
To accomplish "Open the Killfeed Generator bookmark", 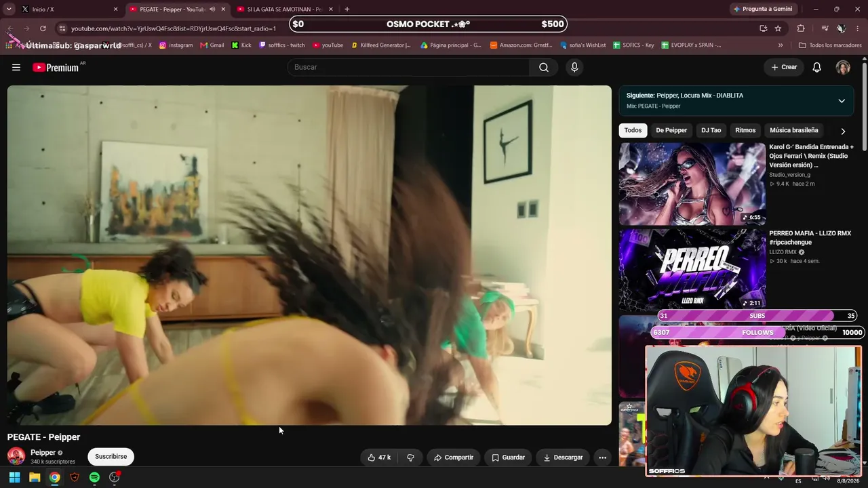I will point(381,45).
